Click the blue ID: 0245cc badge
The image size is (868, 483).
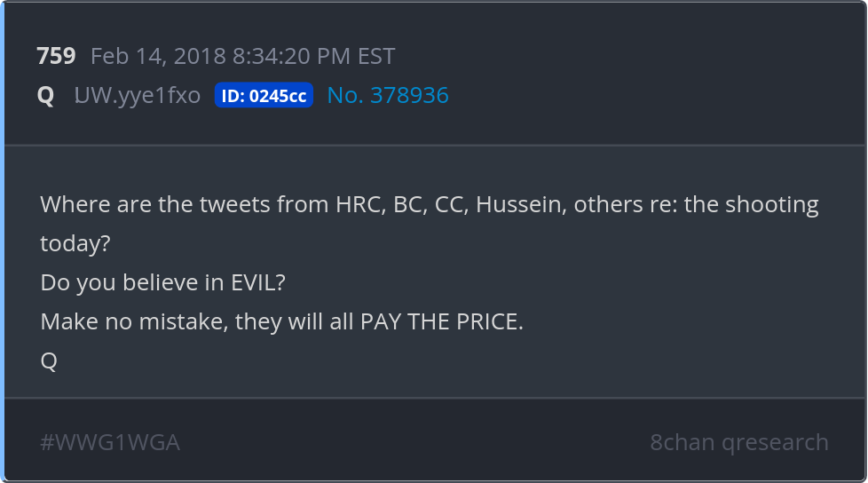pos(264,96)
